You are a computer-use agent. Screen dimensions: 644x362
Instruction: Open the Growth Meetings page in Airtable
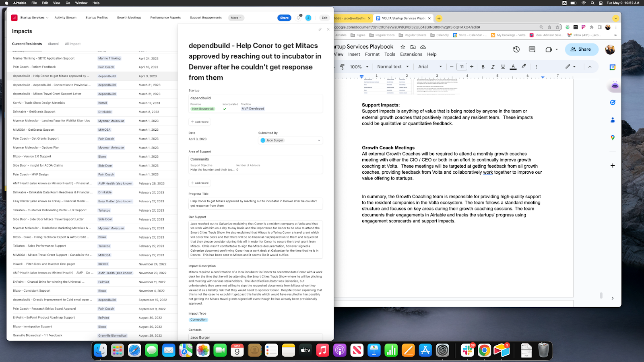(129, 18)
